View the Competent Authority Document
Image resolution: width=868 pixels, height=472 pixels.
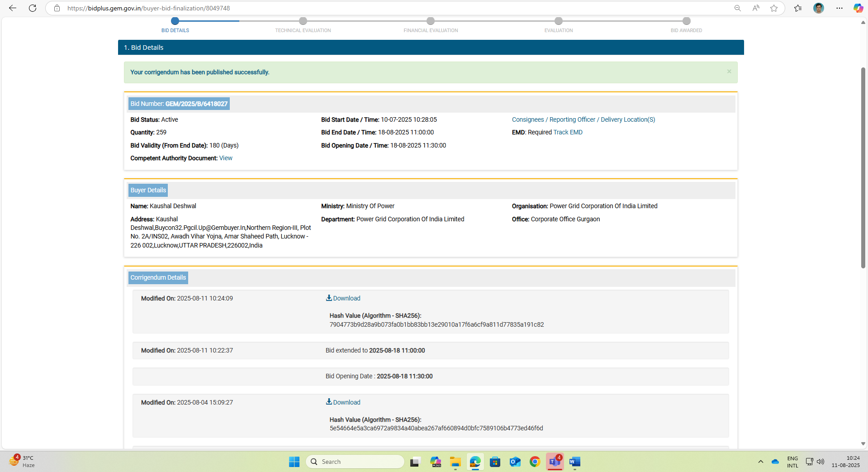coord(226,158)
